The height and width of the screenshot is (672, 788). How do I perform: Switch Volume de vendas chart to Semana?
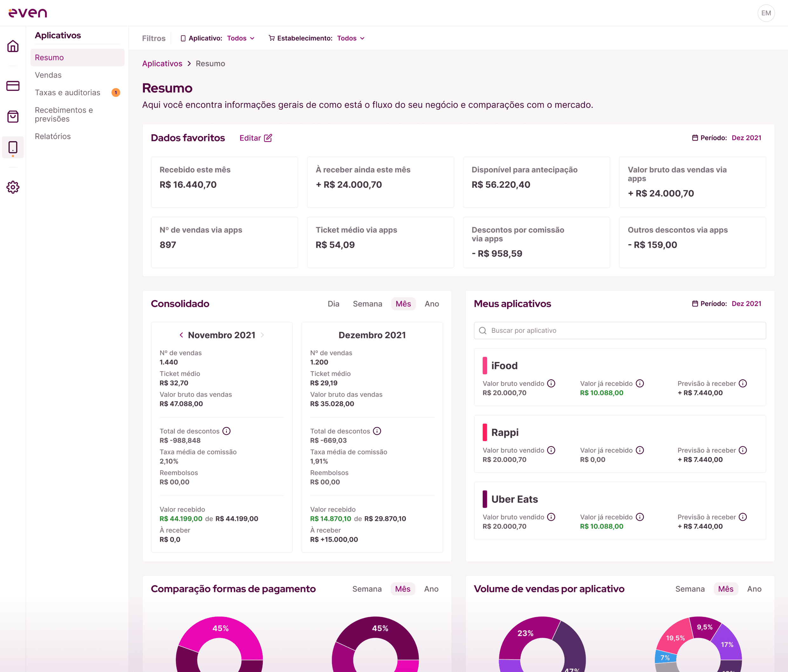tap(689, 589)
